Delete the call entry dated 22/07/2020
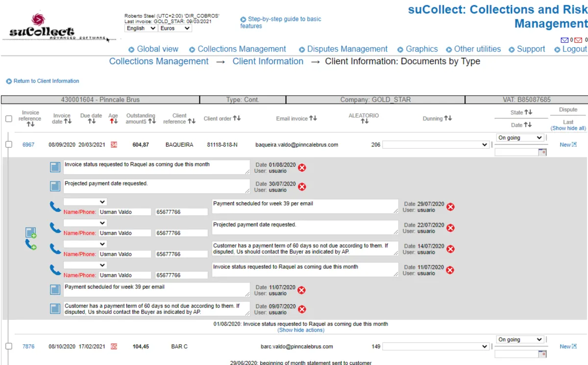Viewport: 588px width, 365px height. click(450, 228)
